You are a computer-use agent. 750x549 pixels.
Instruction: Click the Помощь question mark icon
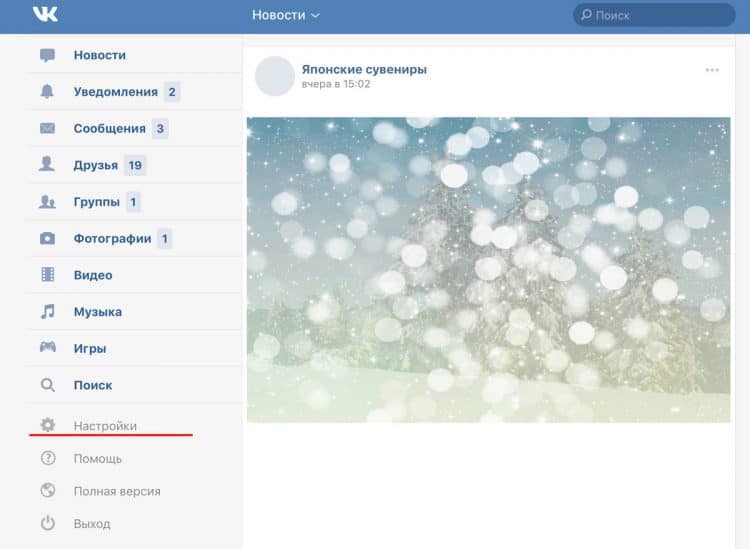[48, 458]
